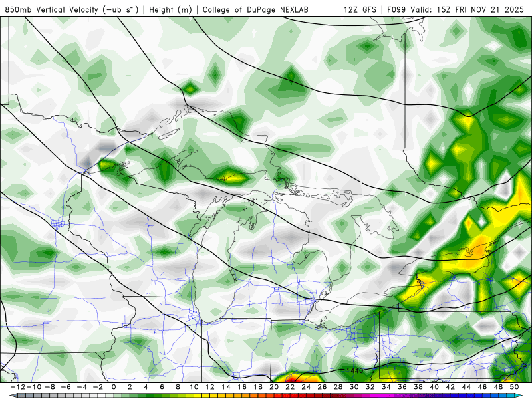Image resolution: width=532 pixels, height=399 pixels.
Task: Click the "46" color scale value
Action: pyautogui.click(x=482, y=387)
